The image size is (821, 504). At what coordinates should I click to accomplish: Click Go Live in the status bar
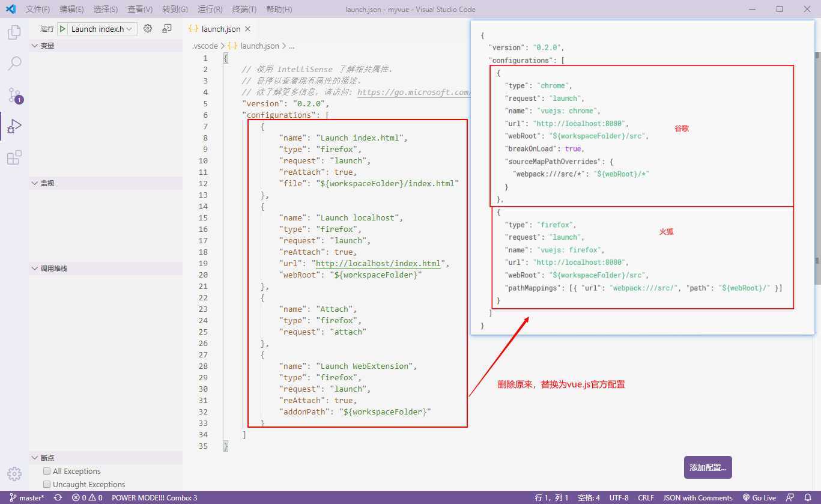[759, 497]
